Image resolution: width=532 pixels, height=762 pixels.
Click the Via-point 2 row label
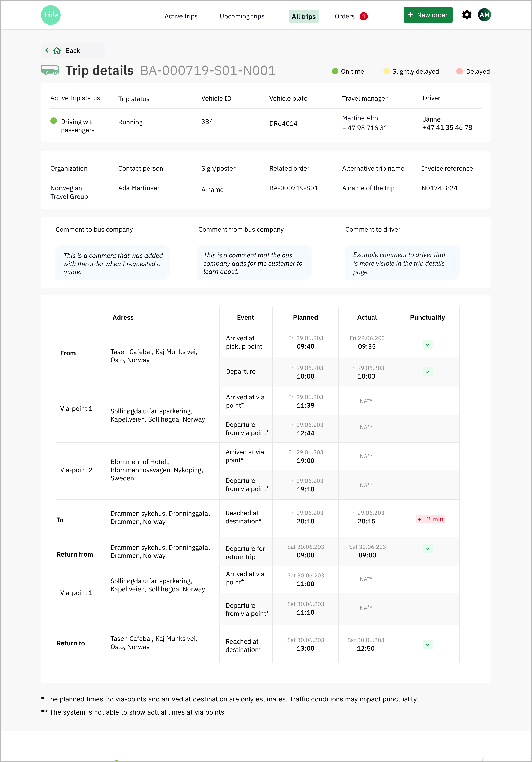click(76, 470)
